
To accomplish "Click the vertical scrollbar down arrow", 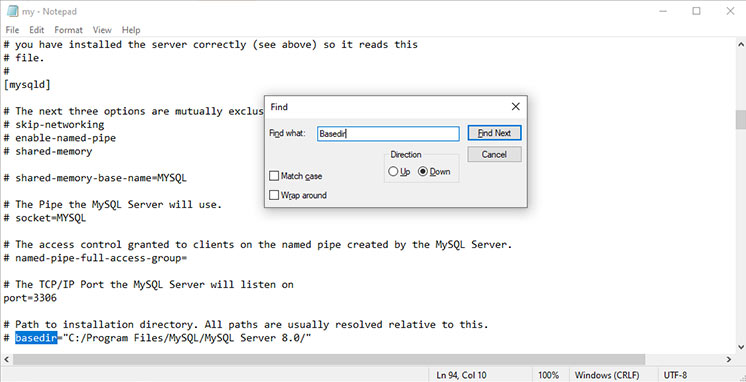I will pos(740,347).
